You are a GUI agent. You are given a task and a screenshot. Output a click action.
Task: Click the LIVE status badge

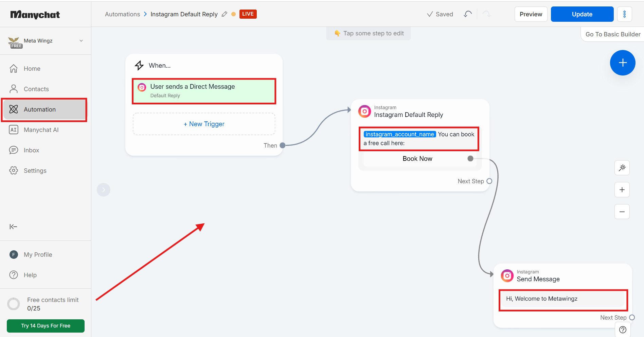248,14
